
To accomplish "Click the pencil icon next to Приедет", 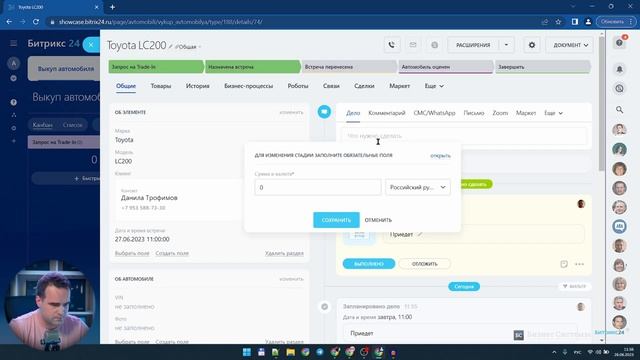I will [420, 234].
